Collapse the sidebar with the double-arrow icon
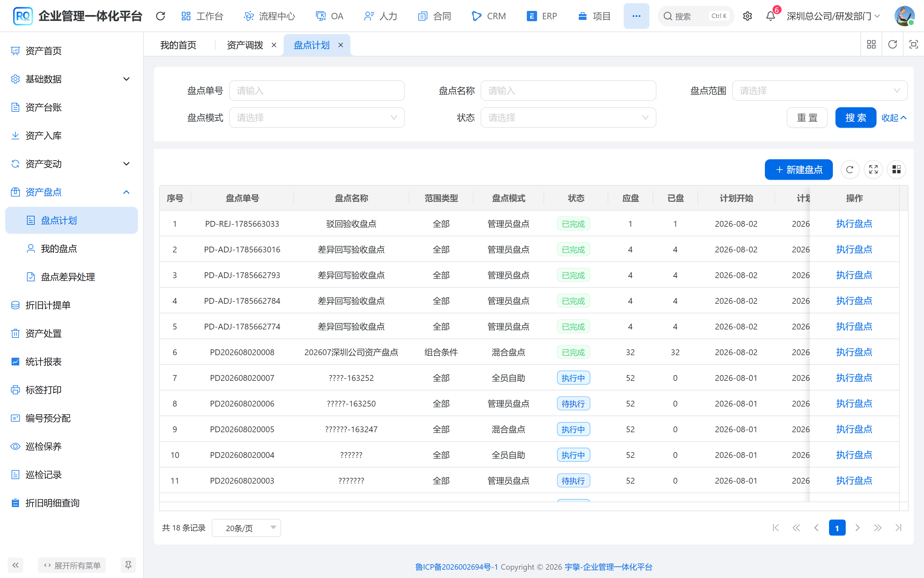 click(15, 565)
